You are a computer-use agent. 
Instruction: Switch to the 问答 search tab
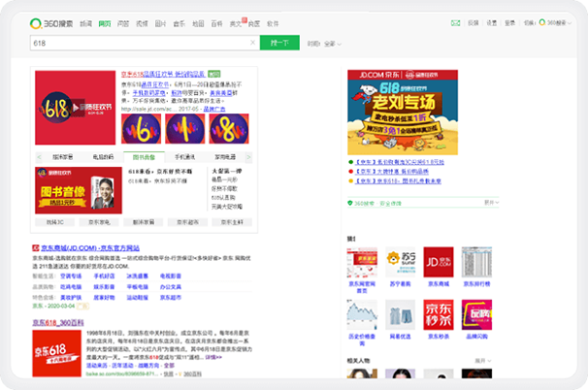(x=123, y=23)
